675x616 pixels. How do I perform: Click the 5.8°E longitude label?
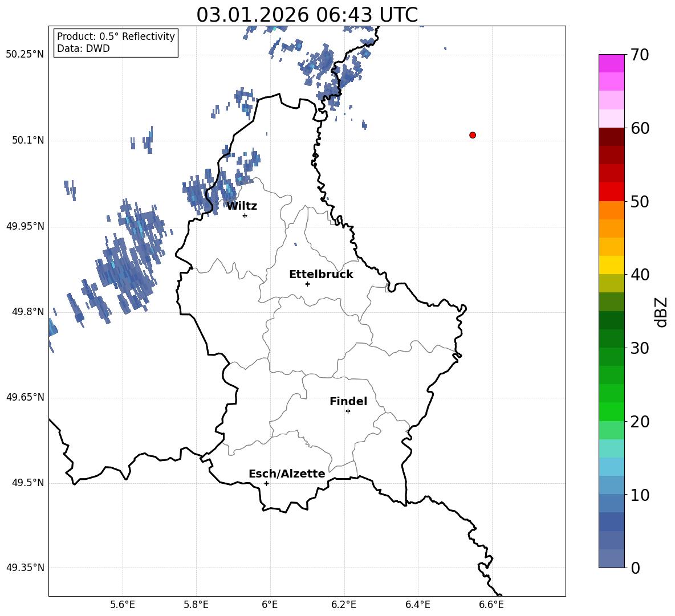(196, 605)
